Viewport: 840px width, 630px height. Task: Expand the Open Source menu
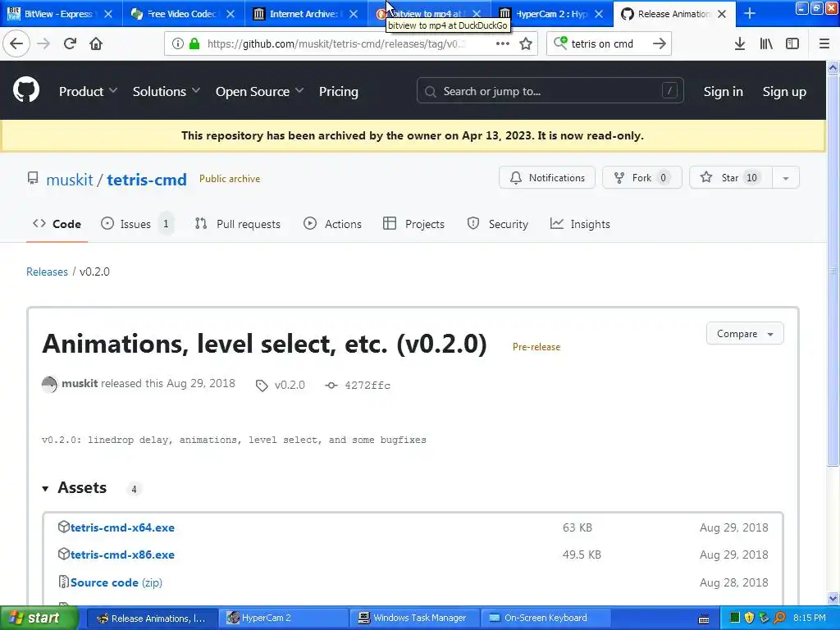(259, 92)
